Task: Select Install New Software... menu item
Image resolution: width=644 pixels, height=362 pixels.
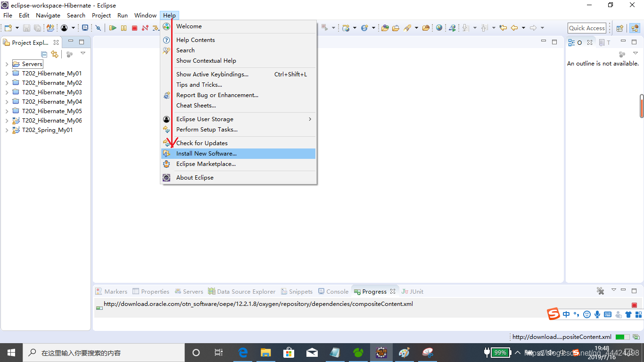Action: click(239, 154)
